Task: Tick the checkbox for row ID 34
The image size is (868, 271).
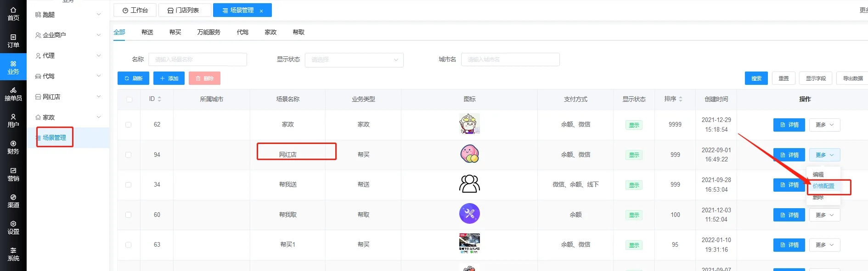Action: 129,185
